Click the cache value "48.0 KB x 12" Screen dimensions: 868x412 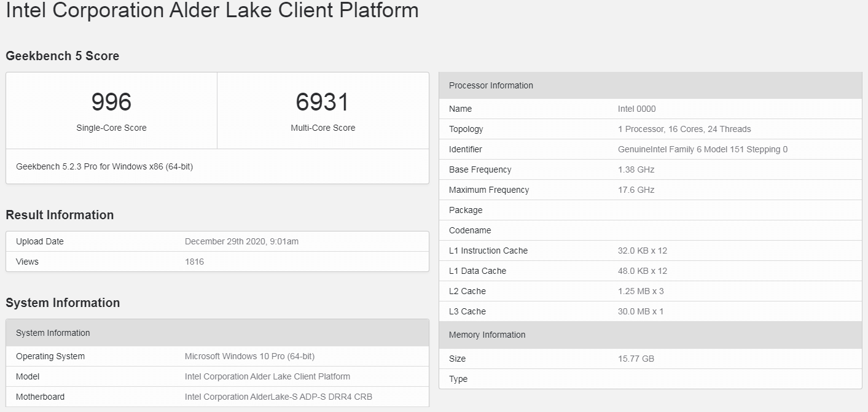(x=643, y=271)
